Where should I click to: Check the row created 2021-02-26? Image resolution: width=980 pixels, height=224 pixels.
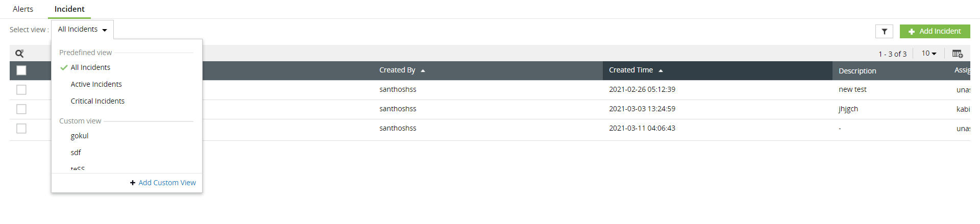(21, 90)
